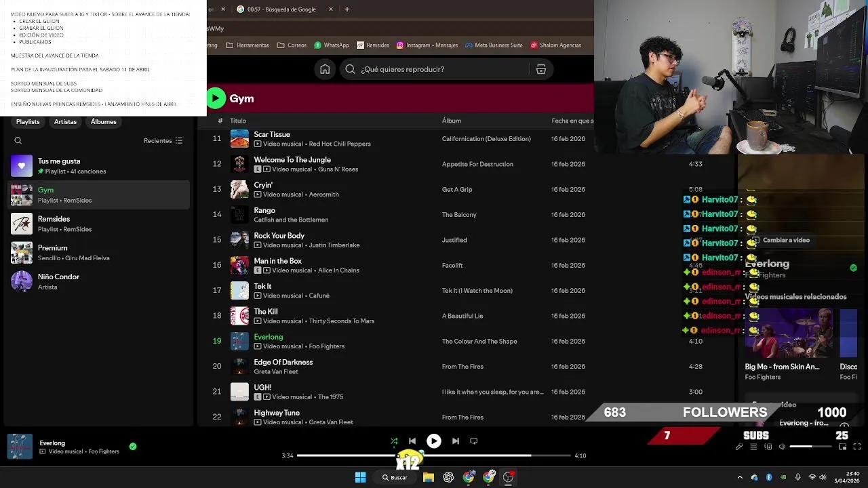Screen dimensions: 868x488
Task: Skip to the next track
Action: coord(456,441)
